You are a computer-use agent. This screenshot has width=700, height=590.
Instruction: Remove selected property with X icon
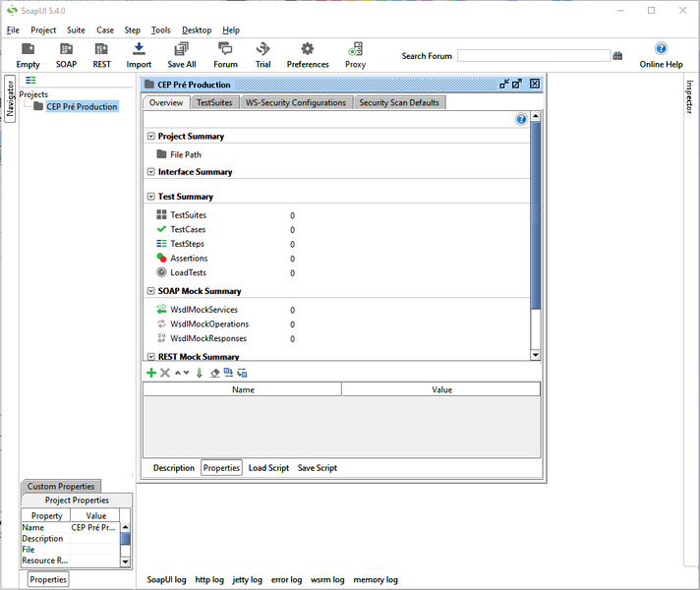tap(165, 373)
